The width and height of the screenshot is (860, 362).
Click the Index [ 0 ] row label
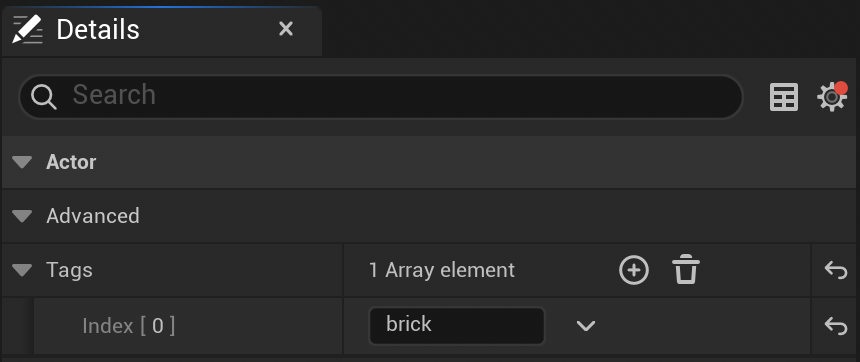[128, 326]
